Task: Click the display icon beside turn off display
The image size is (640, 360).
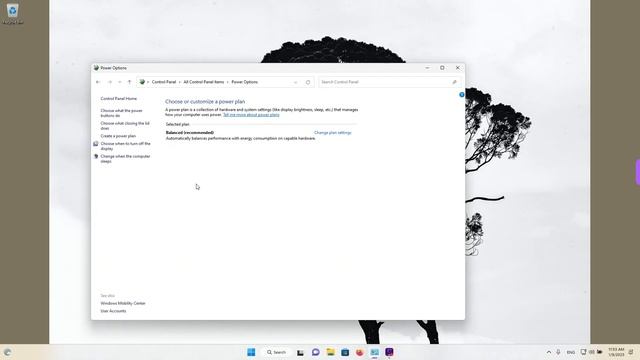Action: 96,144
